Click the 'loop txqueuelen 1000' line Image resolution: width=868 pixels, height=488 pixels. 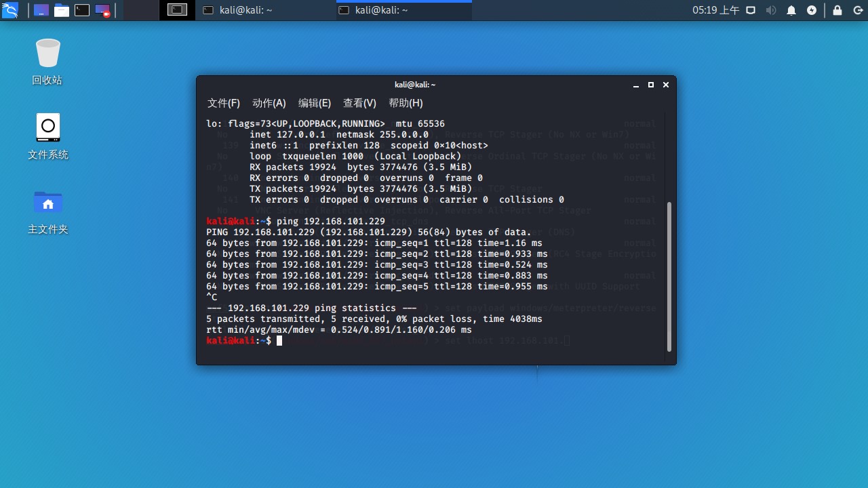pos(355,157)
